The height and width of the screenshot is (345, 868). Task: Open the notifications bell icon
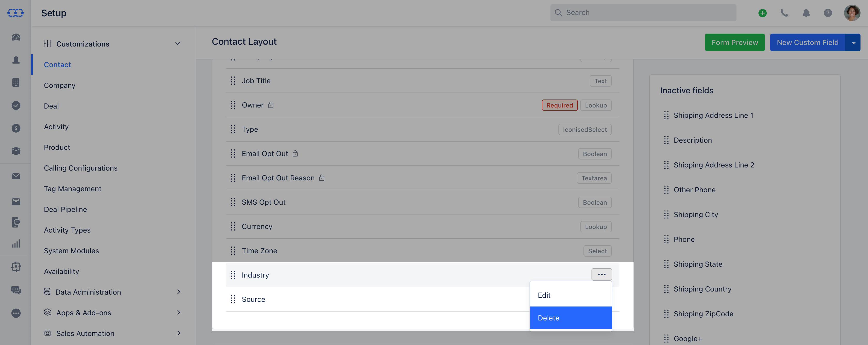tap(806, 13)
